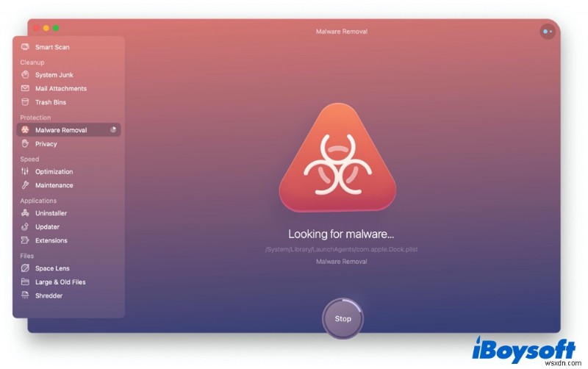Click the Privacy hand icon
Screen dimensions: 588x369
tap(25, 143)
